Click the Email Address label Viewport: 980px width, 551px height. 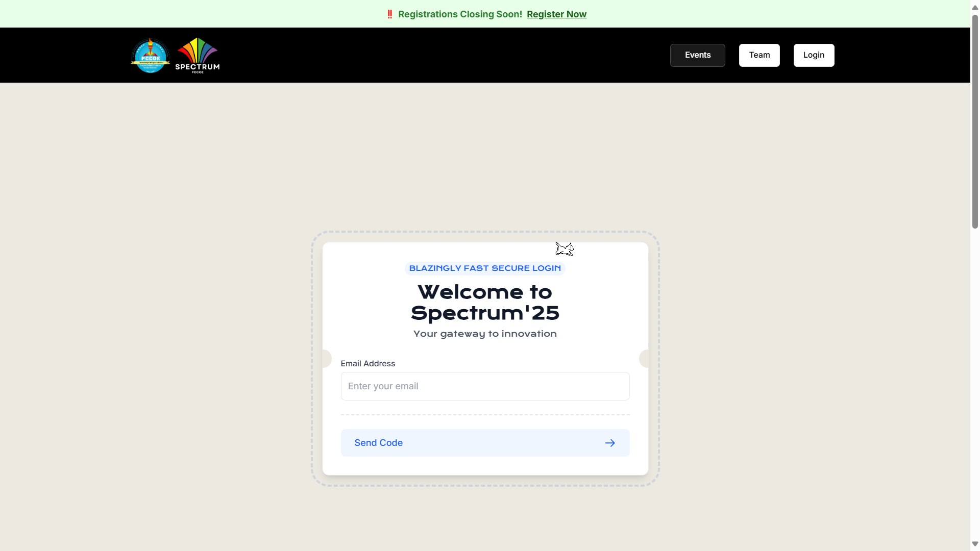pyautogui.click(x=368, y=363)
